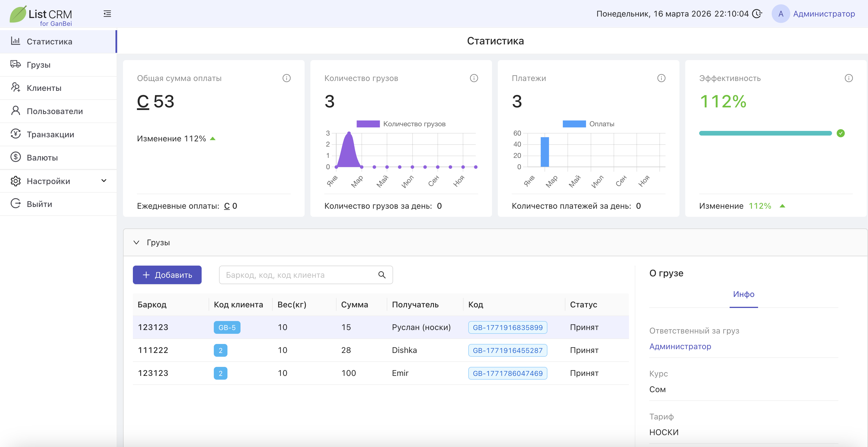This screenshot has width=868, height=447.
Task: Collapse the sidebar with the menu-fold icon
Action: 107,14
